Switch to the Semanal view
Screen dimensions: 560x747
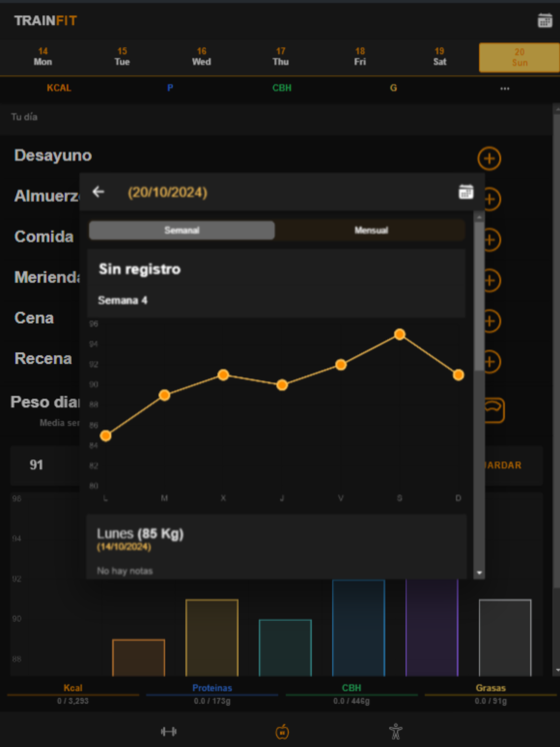tap(182, 230)
